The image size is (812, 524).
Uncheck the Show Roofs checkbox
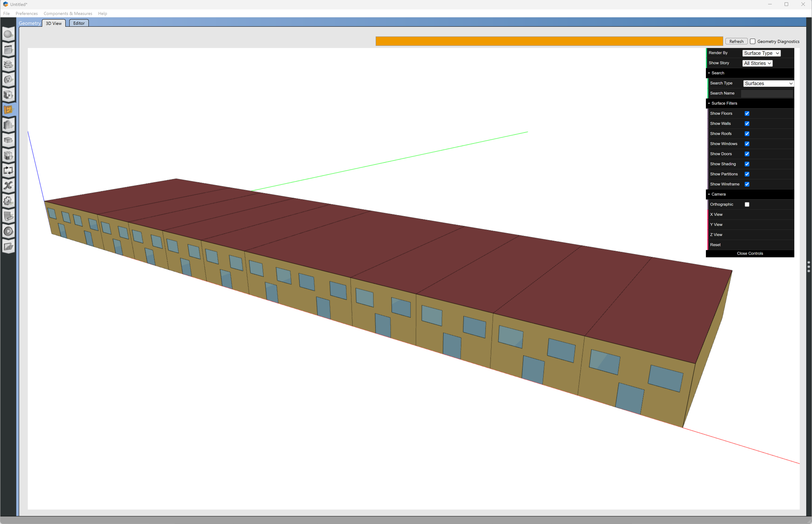click(x=747, y=134)
